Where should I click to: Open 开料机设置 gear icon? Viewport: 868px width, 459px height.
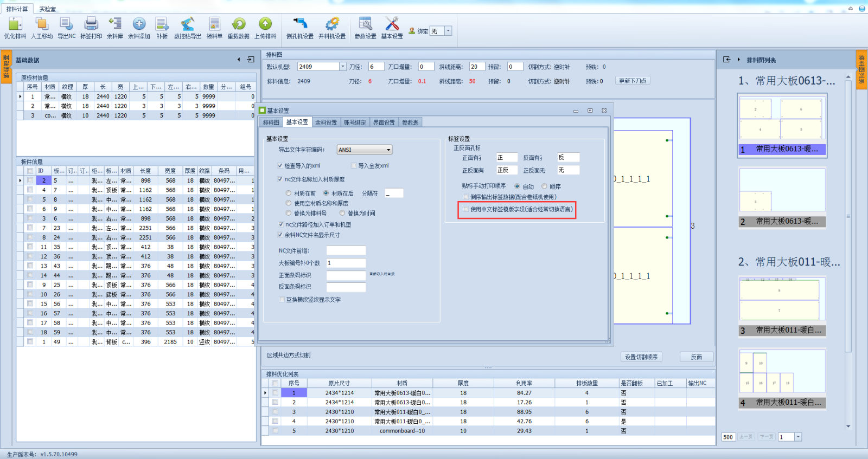(331, 24)
